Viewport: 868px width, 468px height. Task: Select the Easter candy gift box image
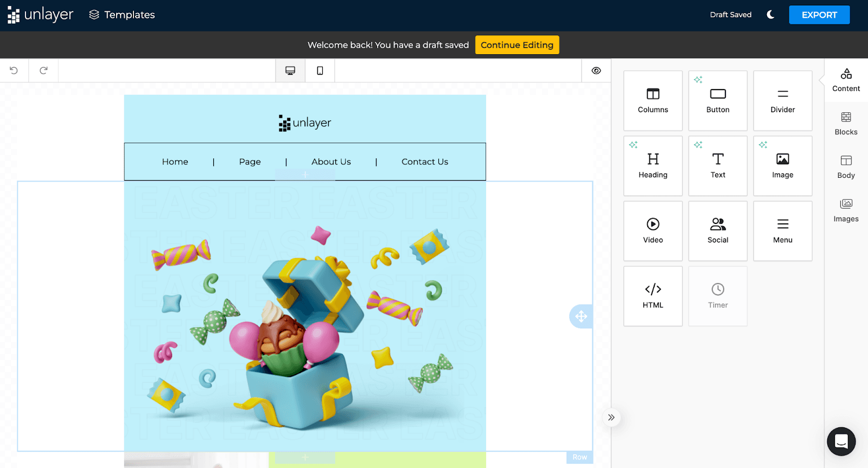(305, 316)
